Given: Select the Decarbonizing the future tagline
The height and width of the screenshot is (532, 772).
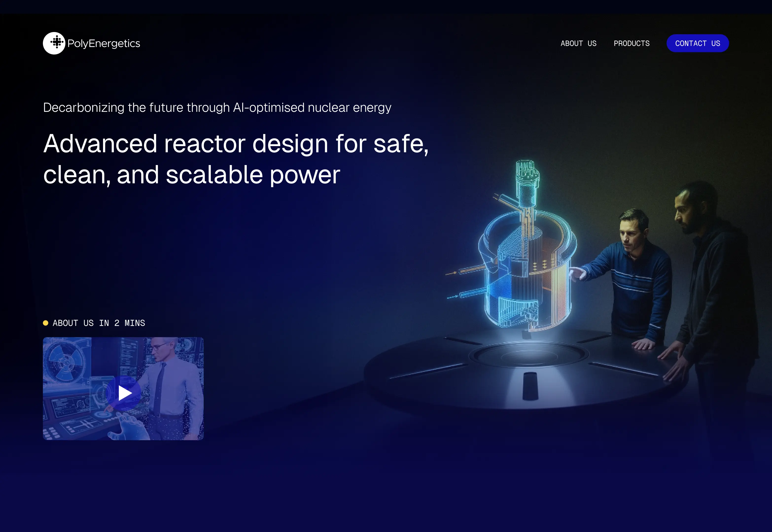Looking at the screenshot, I should coord(217,108).
